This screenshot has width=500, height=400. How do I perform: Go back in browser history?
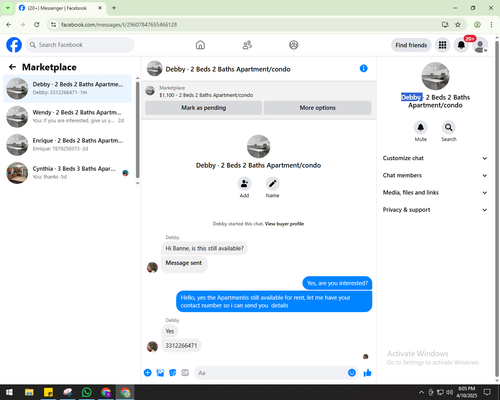9,24
